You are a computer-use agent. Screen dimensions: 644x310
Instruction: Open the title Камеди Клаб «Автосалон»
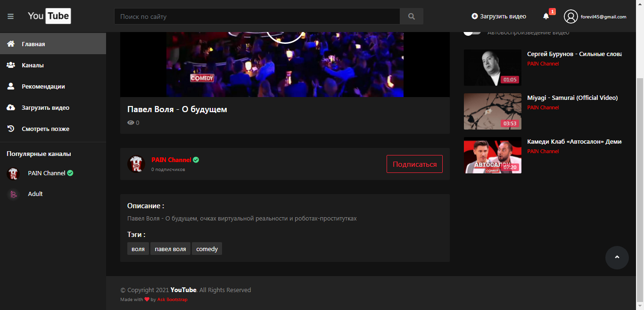574,141
